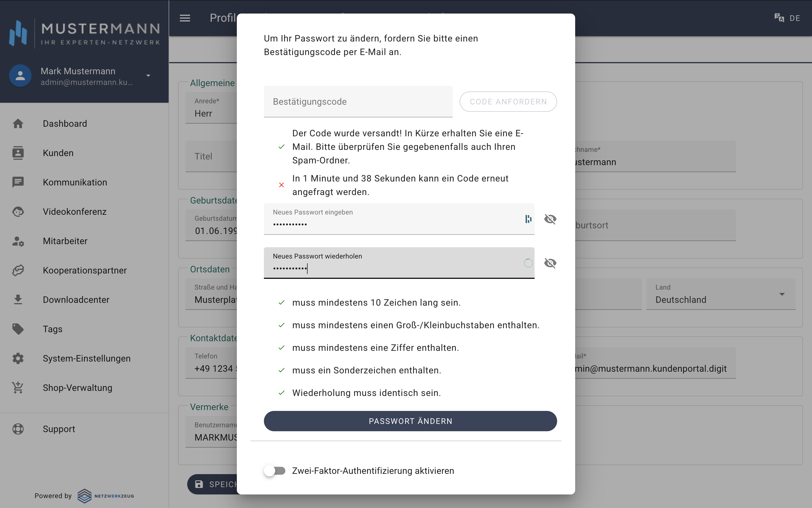Click the Groß-/Kleinbuchstaben requirement text
This screenshot has height=508, width=812.
(416, 325)
